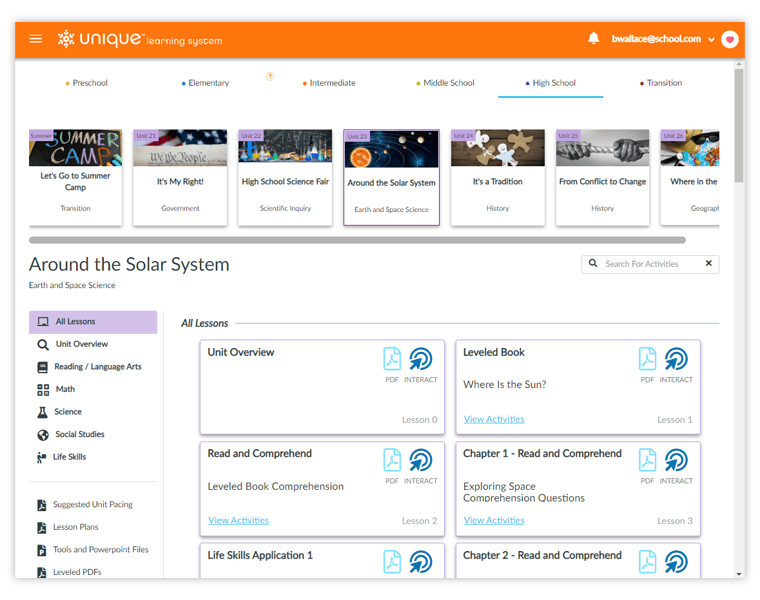Clear search with the X icon

tap(708, 264)
